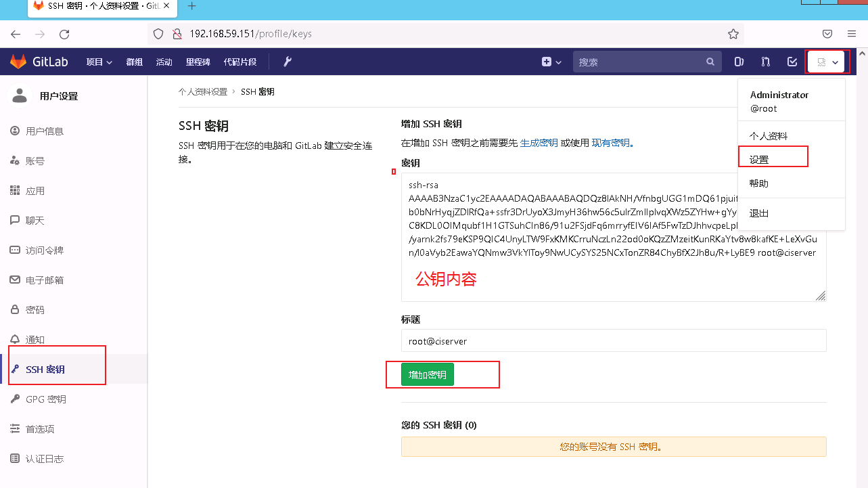The height and width of the screenshot is (488, 868).
Task: Click 个人资料设置 breadcrumb link
Action: point(203,91)
